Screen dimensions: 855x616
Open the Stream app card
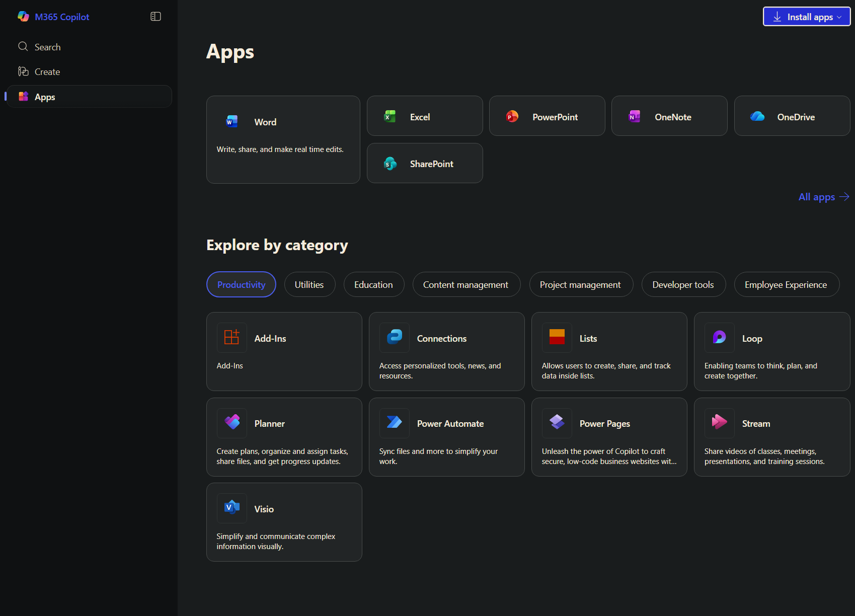[x=771, y=437]
